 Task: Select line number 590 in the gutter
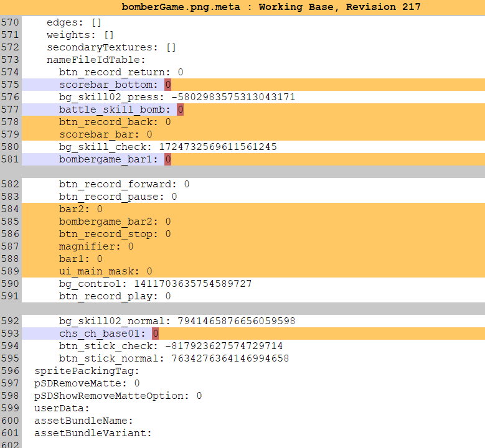tap(10, 284)
